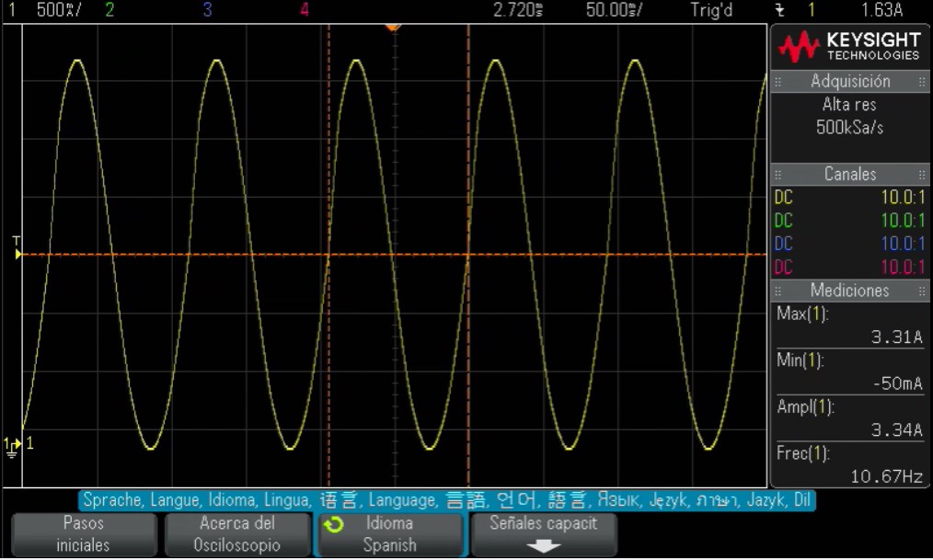This screenshot has width=933, height=560.
Task: Select channel 2 indicator in top bar
Action: click(109, 9)
